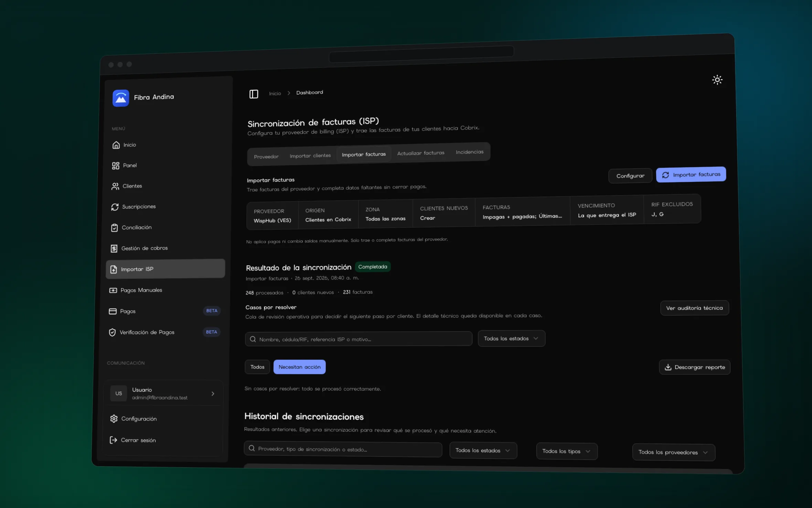Open Clientes users icon

115,186
